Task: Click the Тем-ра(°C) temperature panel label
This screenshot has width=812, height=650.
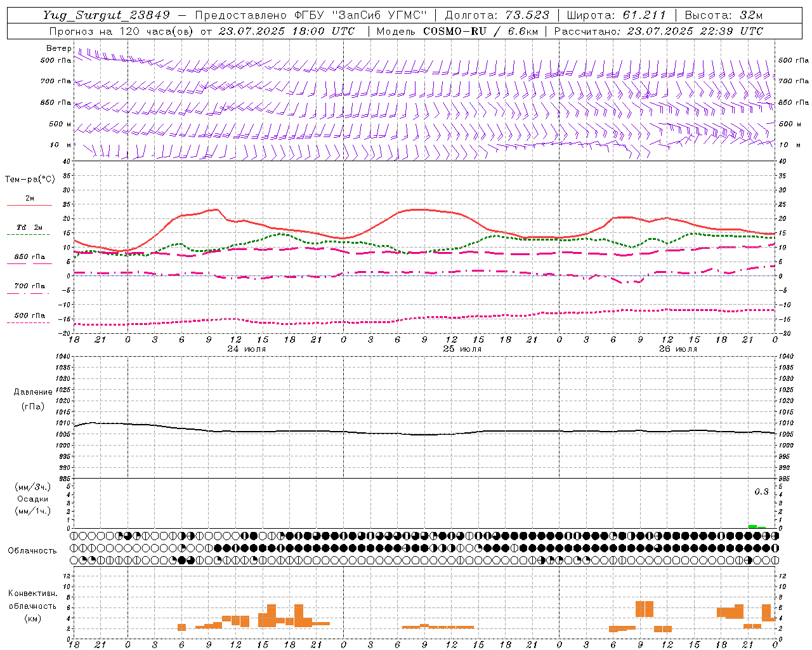Action: tap(30, 180)
